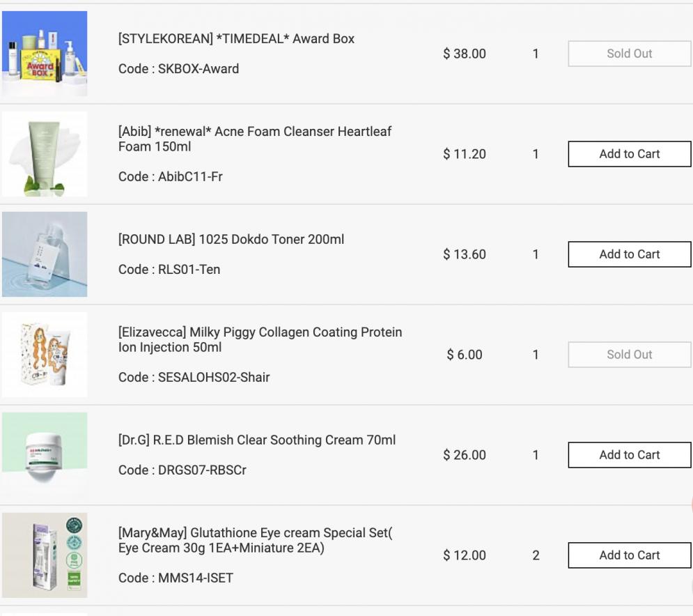Viewport: 693px width, 616px height.
Task: Open the Mary&May Eye Cream set image
Action: click(x=45, y=555)
